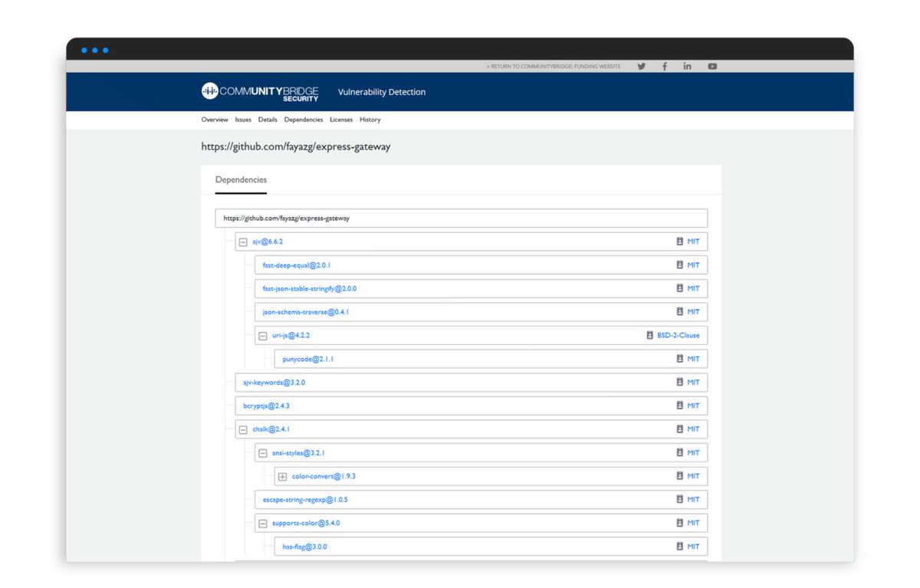Click MIT license label in ajv@6.6.2 row
The image size is (920, 588).
[x=693, y=241]
